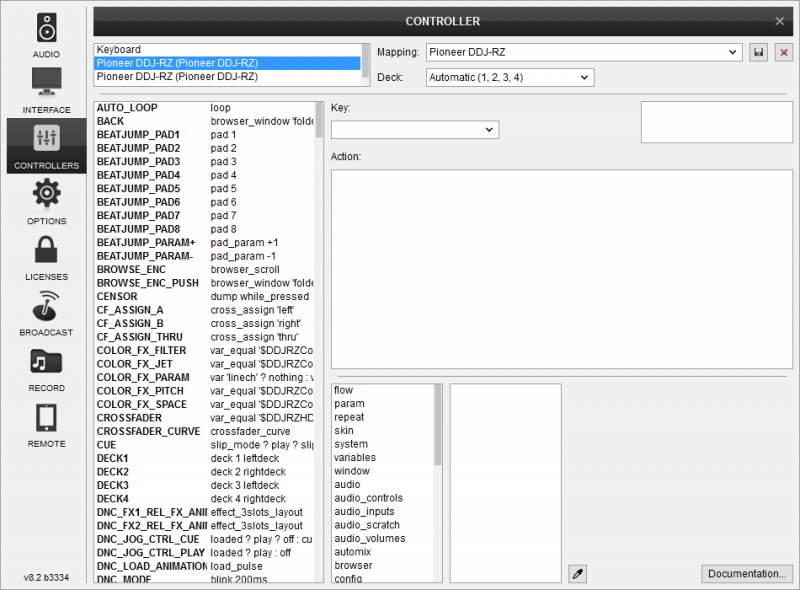Select the CF_ASSIGN_A key row
The width and height of the screenshot is (800, 590).
tap(205, 310)
